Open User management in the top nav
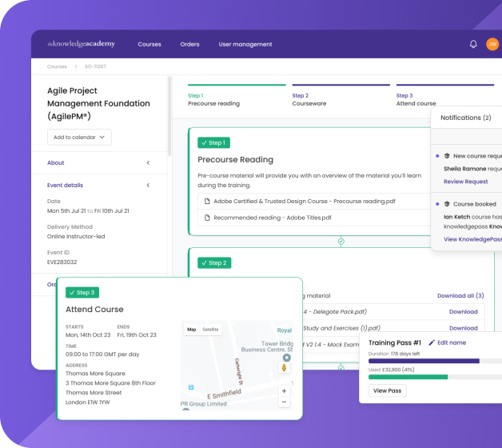The width and height of the screenshot is (502, 448). (245, 44)
